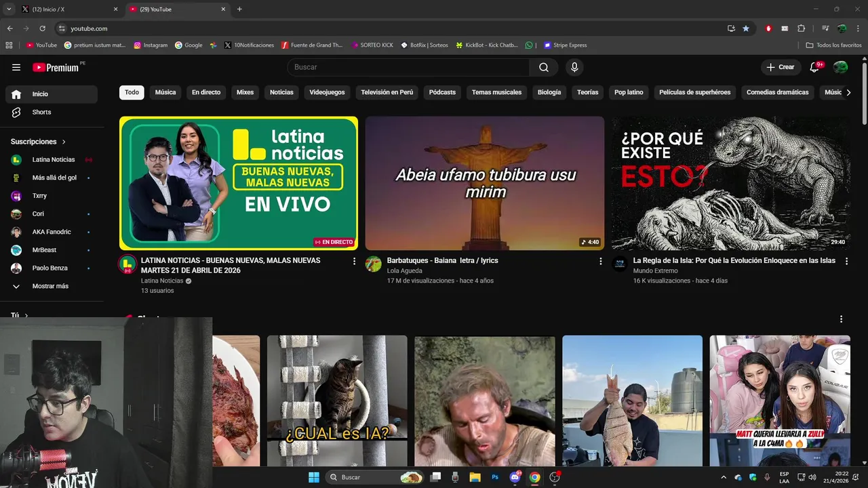Go to Inicio in the sidebar
Screen dimensions: 868x488
(x=52, y=94)
